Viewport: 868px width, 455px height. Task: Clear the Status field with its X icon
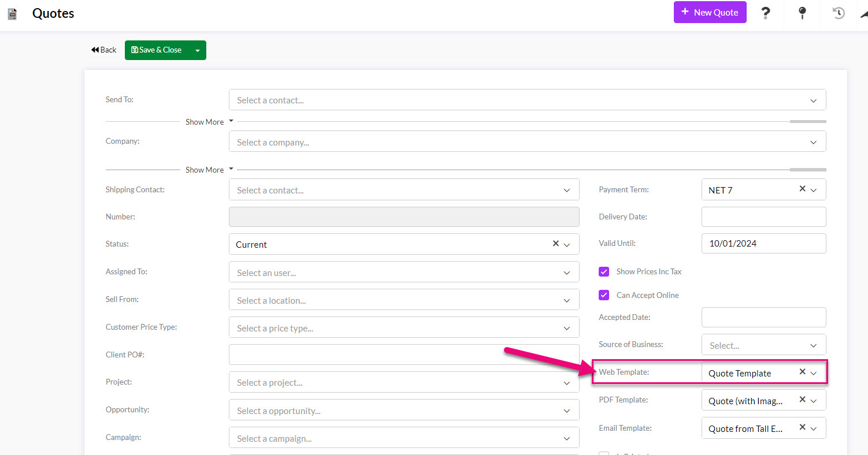(x=555, y=244)
